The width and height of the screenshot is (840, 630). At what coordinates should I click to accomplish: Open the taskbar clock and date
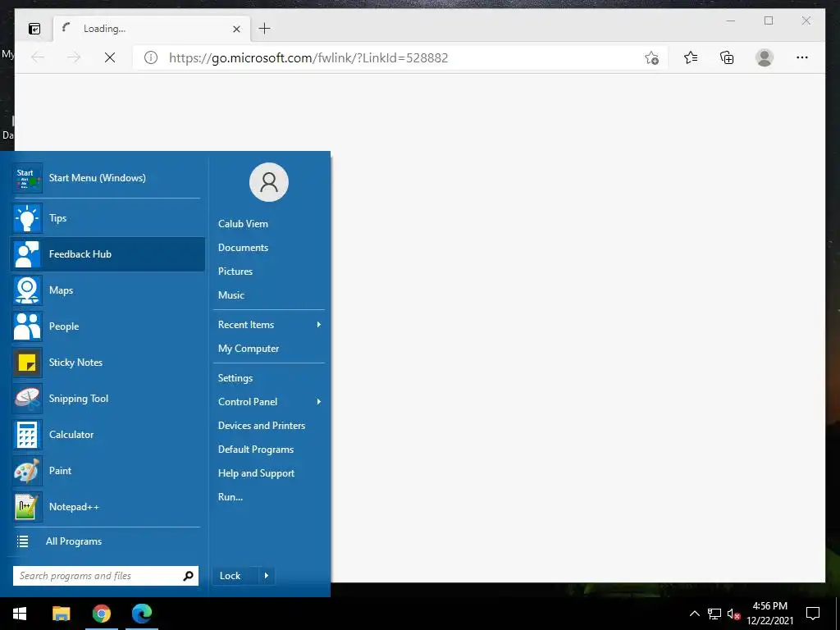pyautogui.click(x=769, y=614)
